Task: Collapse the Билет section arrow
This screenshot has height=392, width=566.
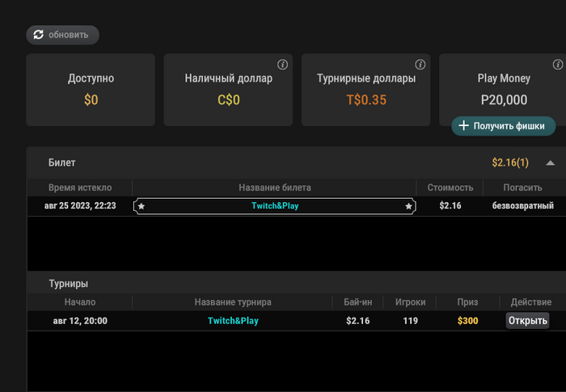Action: click(x=550, y=163)
